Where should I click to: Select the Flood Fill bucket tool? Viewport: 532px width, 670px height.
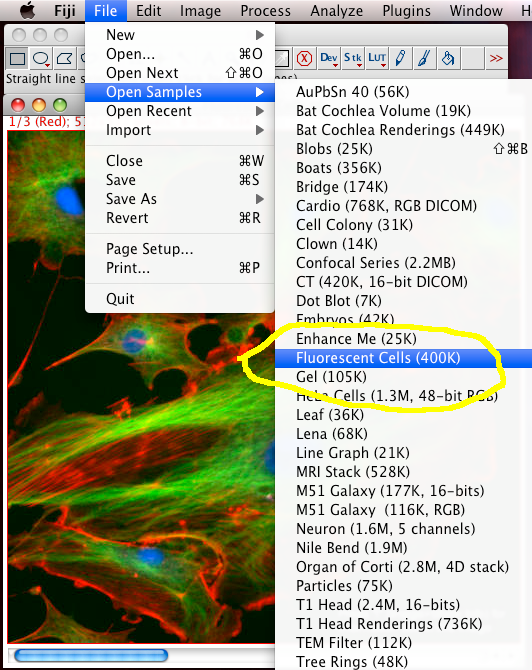(448, 58)
